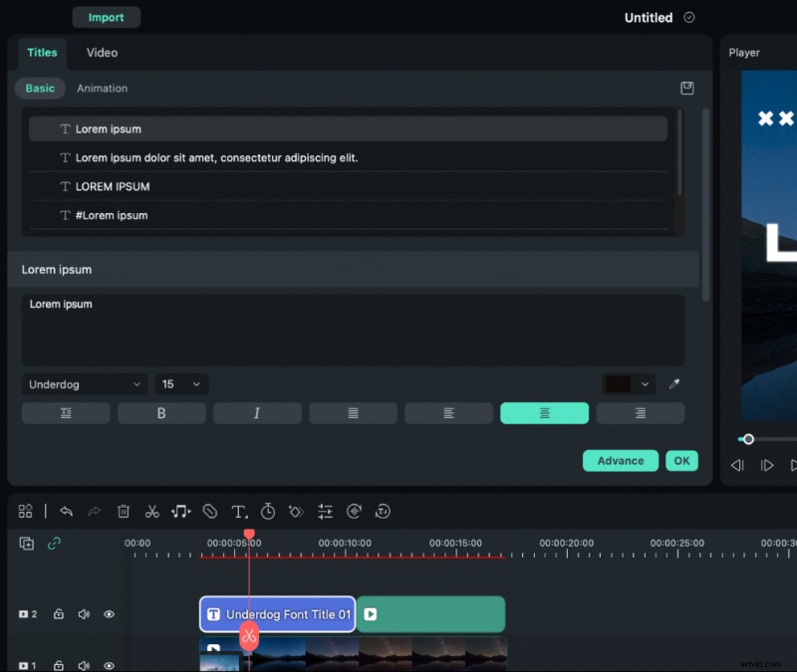Open the text color dropdown arrow
Viewport: 797px width, 672px height.
click(646, 384)
